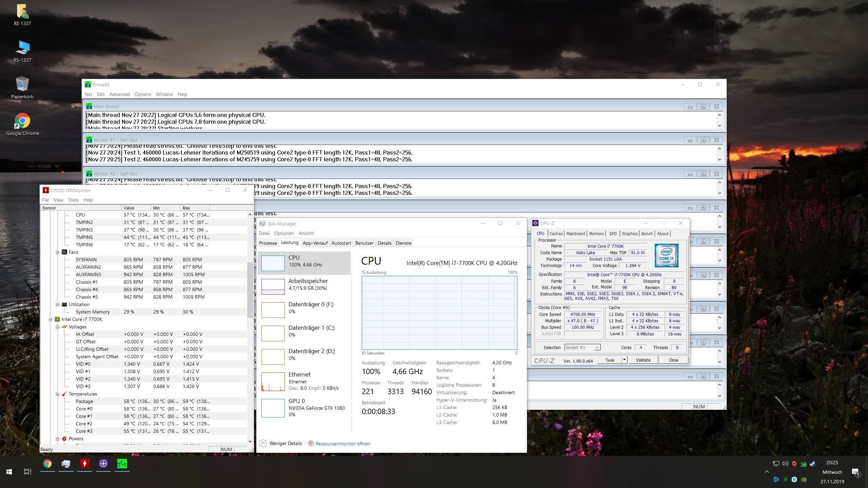
Task: Collapse the Fans tree node
Action: (x=57, y=252)
